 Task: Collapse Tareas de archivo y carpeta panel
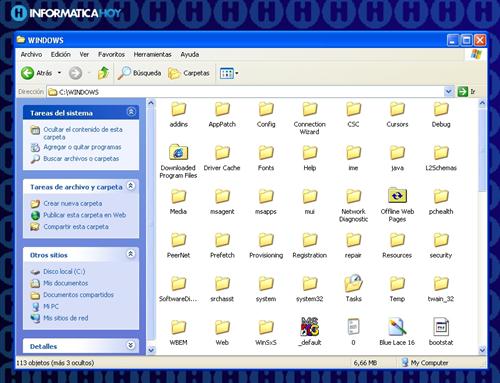[x=131, y=186]
